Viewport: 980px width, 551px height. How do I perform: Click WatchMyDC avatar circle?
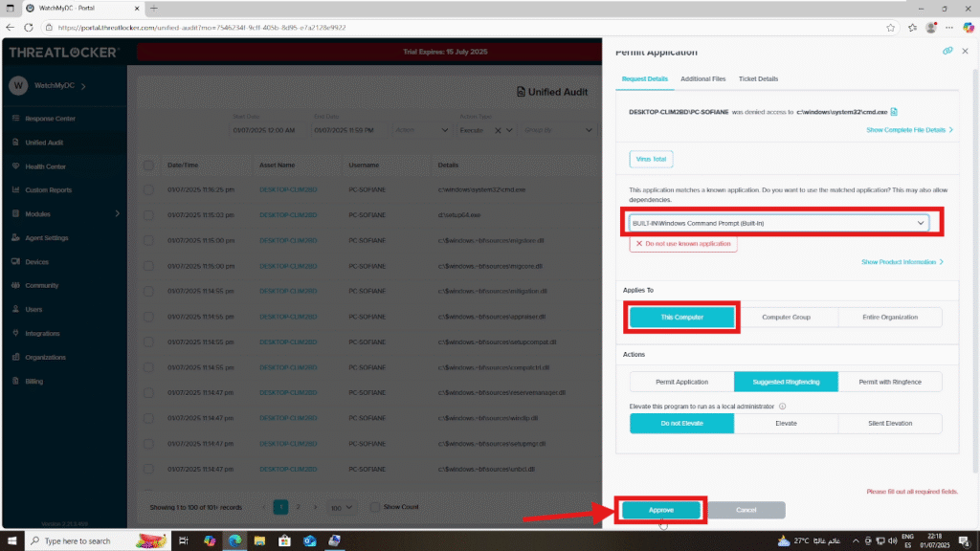18,85
